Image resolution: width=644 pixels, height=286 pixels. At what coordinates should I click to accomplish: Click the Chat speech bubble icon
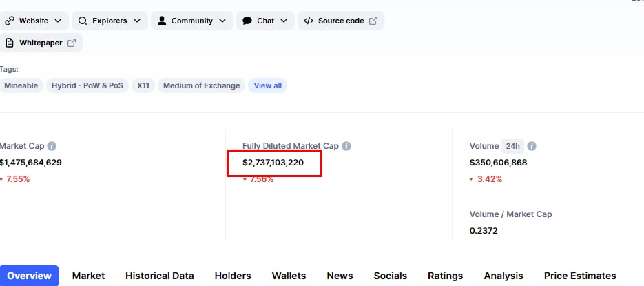coord(247,21)
